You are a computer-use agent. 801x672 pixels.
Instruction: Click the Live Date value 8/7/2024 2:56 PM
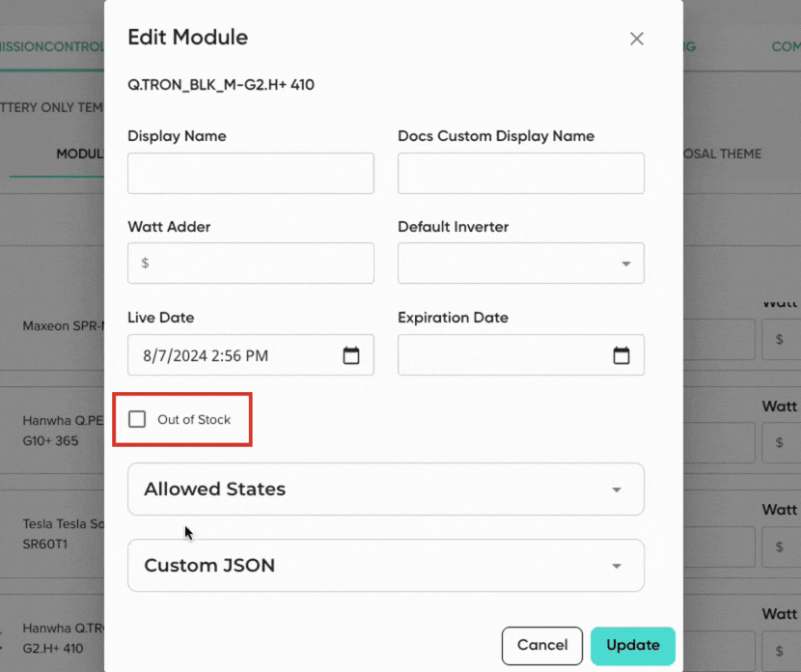pos(206,355)
